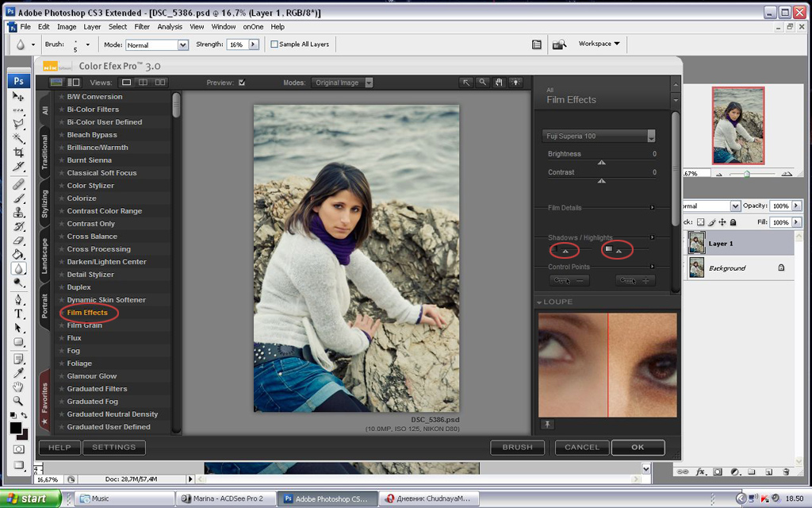Select the Hand tool in Photoshop toolbox

(x=18, y=387)
